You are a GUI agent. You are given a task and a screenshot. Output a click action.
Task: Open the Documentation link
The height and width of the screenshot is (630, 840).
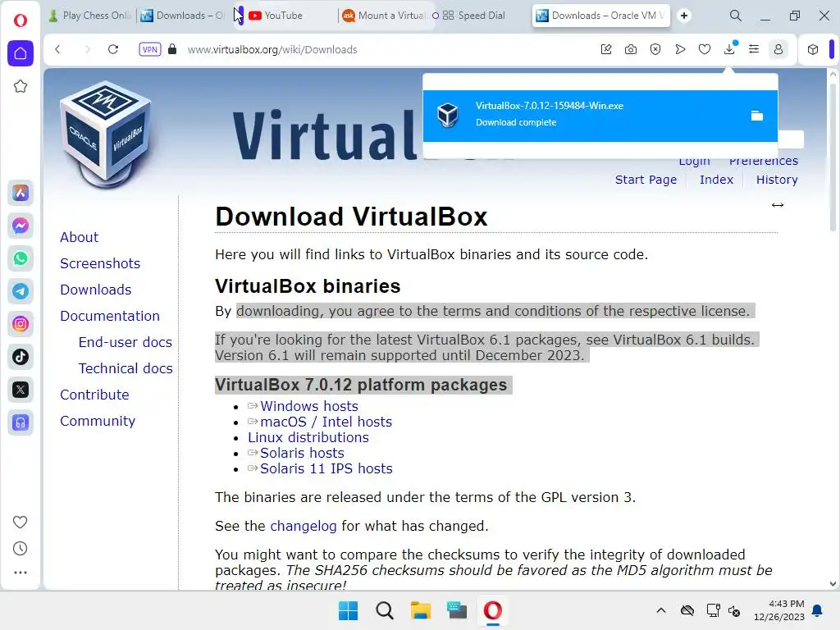(x=110, y=316)
